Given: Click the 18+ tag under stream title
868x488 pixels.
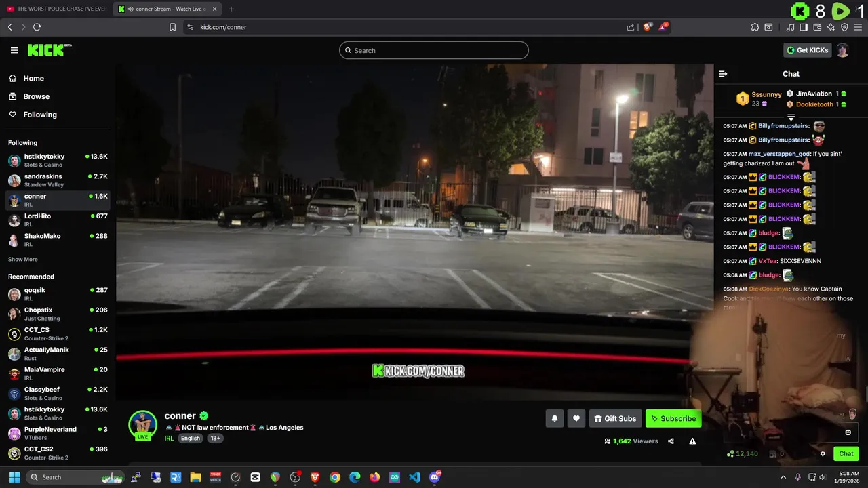Looking at the screenshot, I should point(215,439).
